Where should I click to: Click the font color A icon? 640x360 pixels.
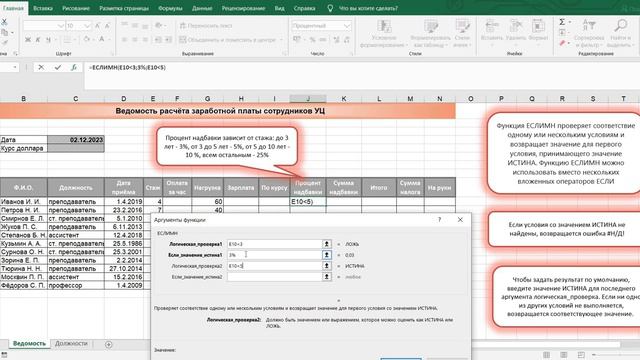102,40
